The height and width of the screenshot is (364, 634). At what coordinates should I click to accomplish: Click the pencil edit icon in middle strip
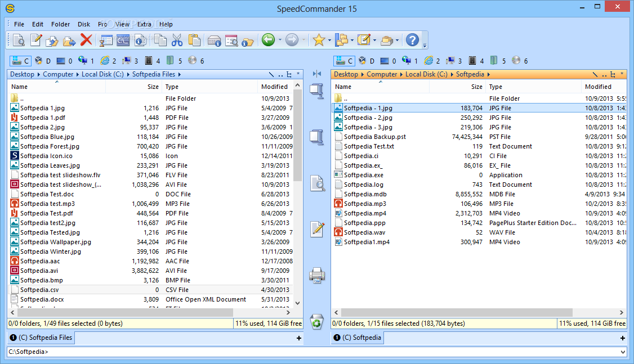pyautogui.click(x=317, y=229)
